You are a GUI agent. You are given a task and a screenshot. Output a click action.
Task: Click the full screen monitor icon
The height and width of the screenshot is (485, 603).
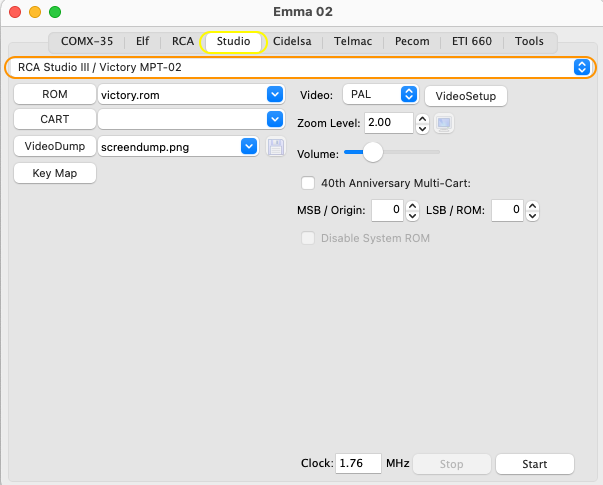[x=444, y=123]
